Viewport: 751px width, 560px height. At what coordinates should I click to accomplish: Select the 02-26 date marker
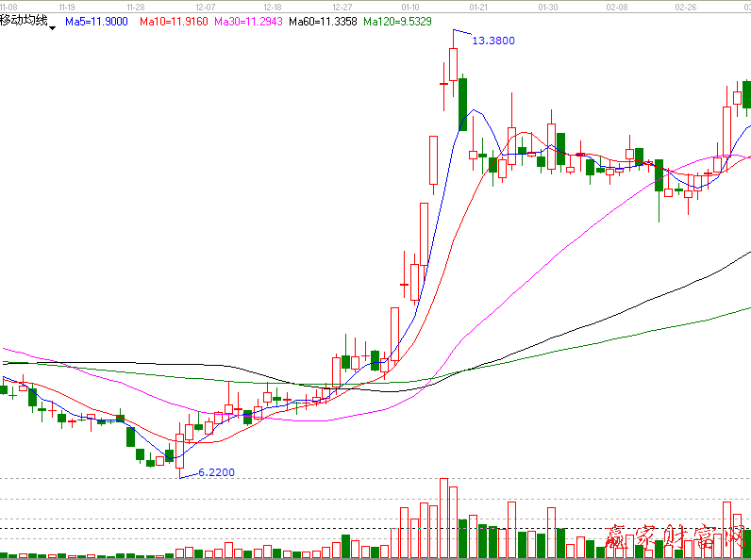tap(686, 6)
